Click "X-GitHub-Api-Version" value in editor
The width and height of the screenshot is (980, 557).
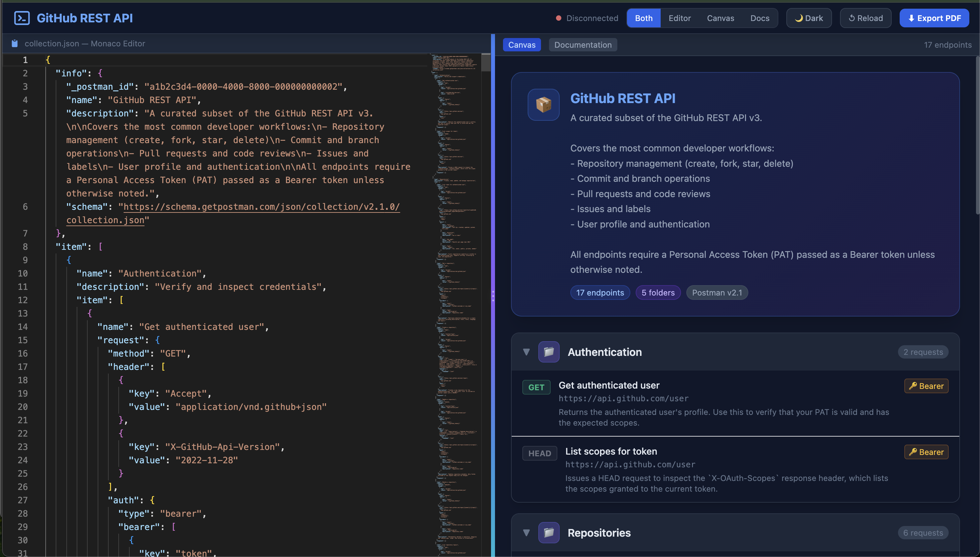coord(222,447)
